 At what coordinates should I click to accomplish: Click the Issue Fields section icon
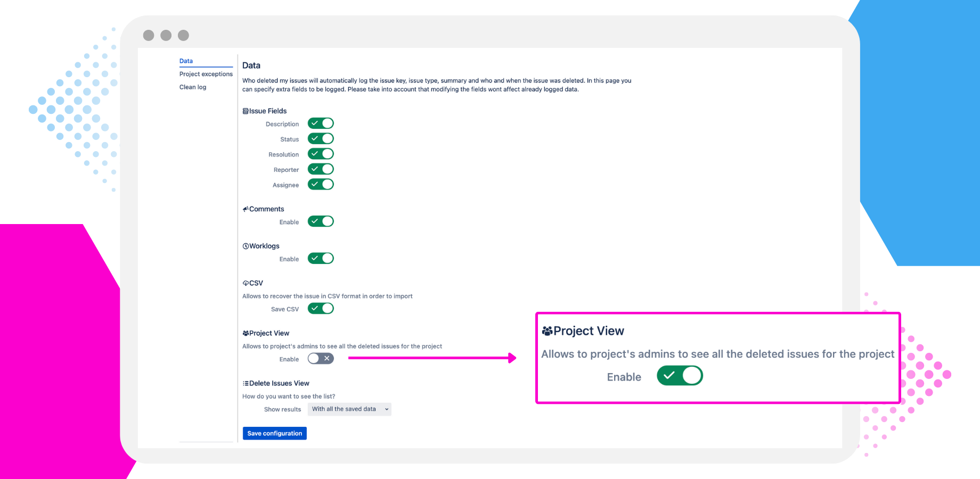246,111
